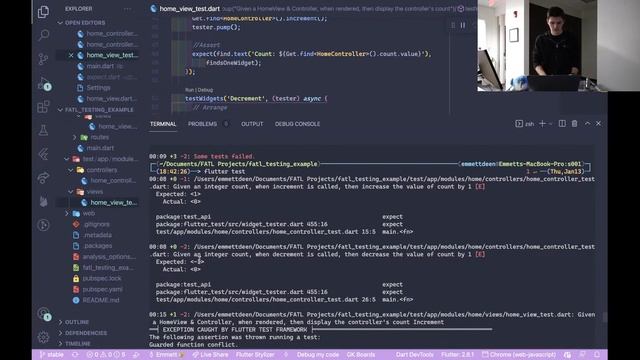The height and width of the screenshot is (360, 640).
Task: Open the Source Control view
Action: click(x=43, y=59)
